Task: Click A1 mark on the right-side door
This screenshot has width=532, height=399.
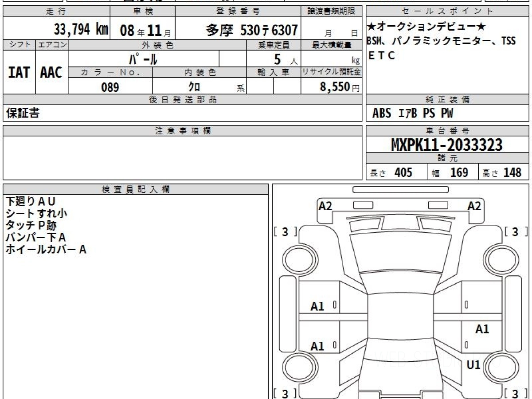Action: [x=482, y=329]
